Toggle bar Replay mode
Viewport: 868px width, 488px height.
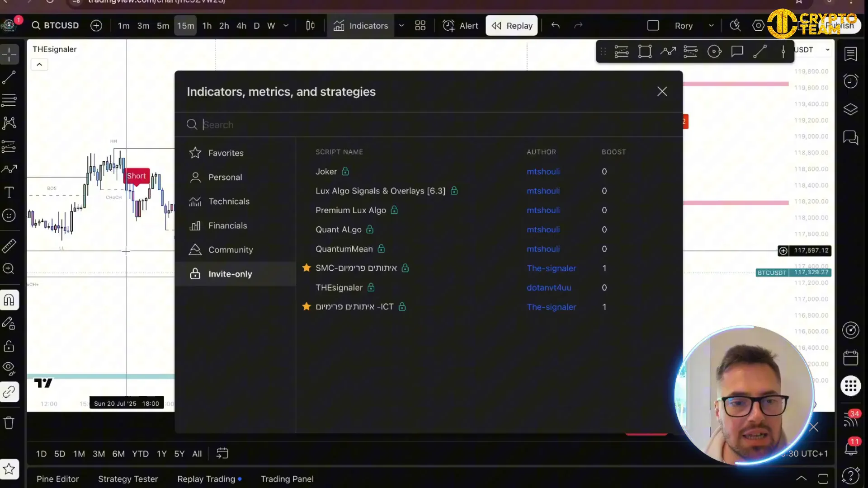[x=512, y=26]
